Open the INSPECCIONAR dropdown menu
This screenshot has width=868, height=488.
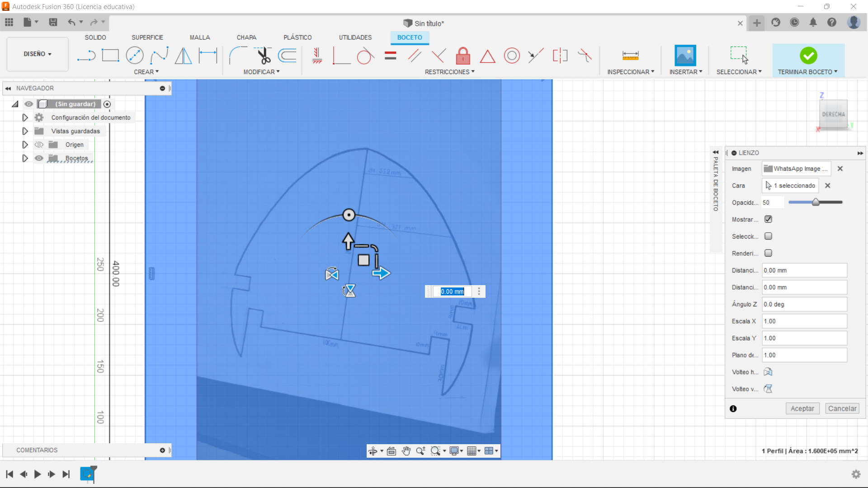[x=631, y=72]
